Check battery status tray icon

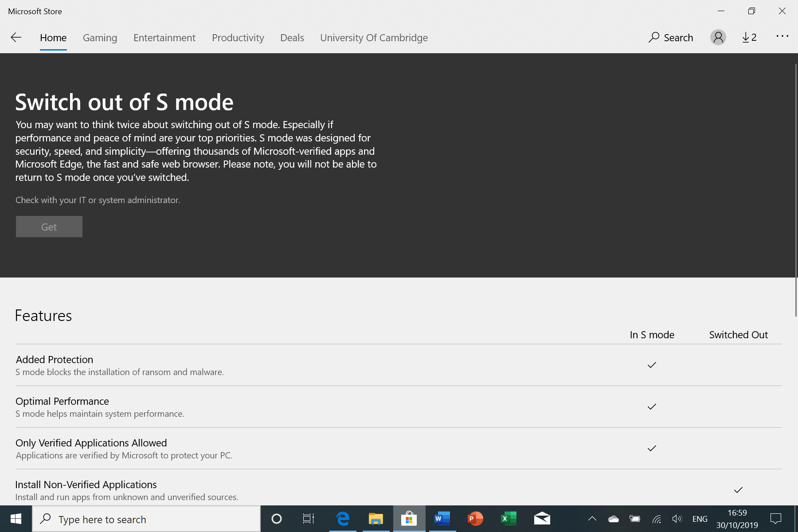[x=635, y=519]
